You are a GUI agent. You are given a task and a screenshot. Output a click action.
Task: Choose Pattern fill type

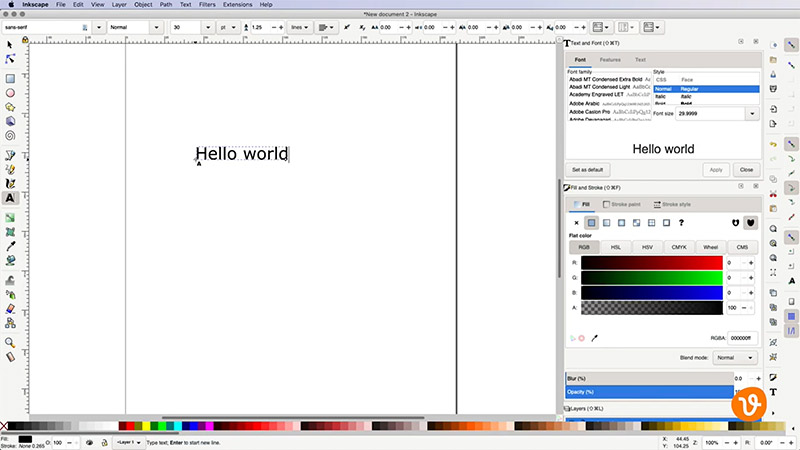(x=652, y=222)
